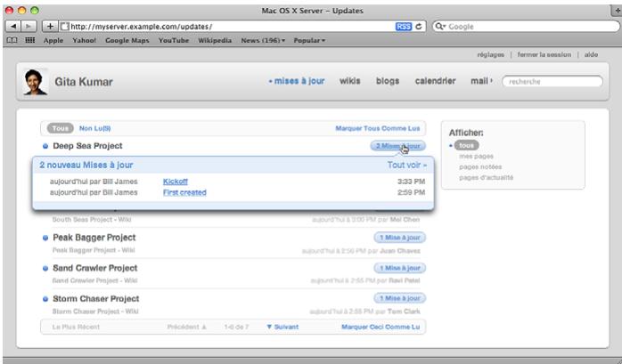Click Précédent in the pagination bar
622x364 pixels.
pos(187,328)
